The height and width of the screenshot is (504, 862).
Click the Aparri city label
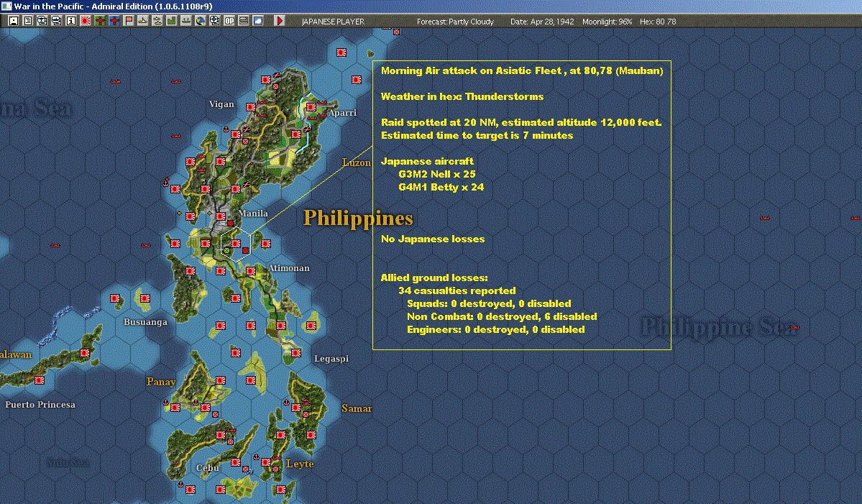click(x=342, y=113)
